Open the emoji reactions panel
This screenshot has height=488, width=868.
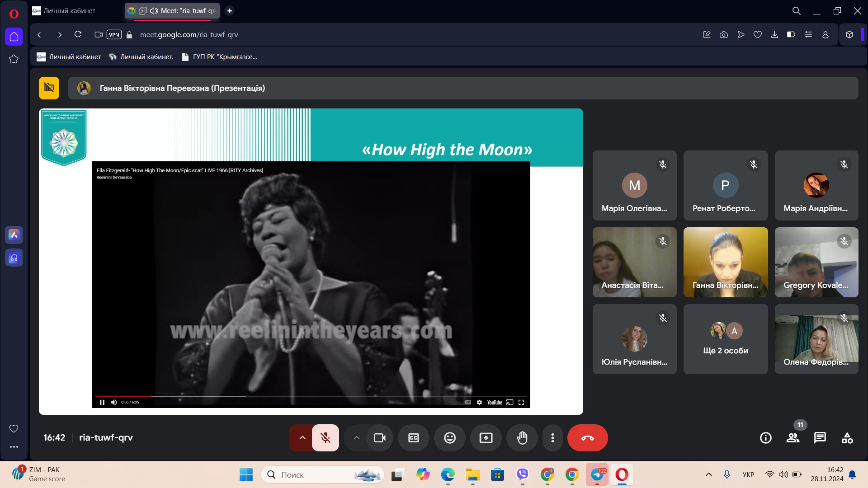(449, 437)
